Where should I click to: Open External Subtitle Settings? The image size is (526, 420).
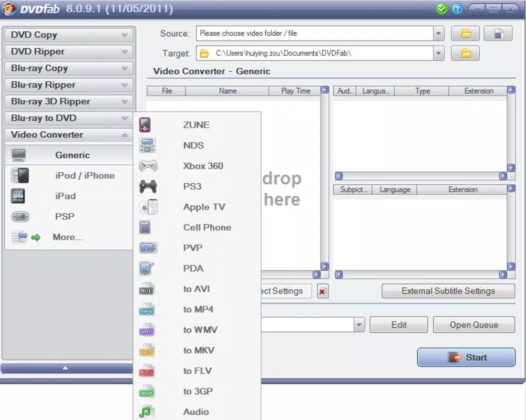(x=448, y=291)
